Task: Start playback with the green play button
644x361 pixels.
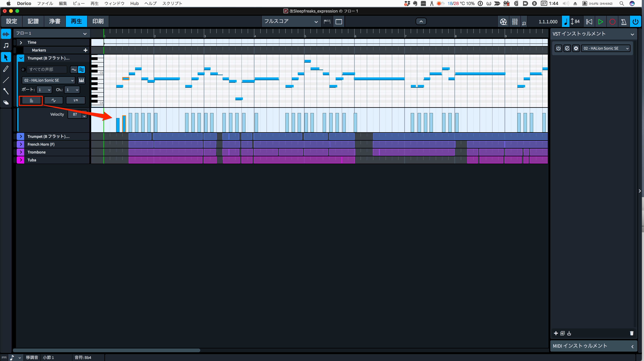Action: coord(600,22)
